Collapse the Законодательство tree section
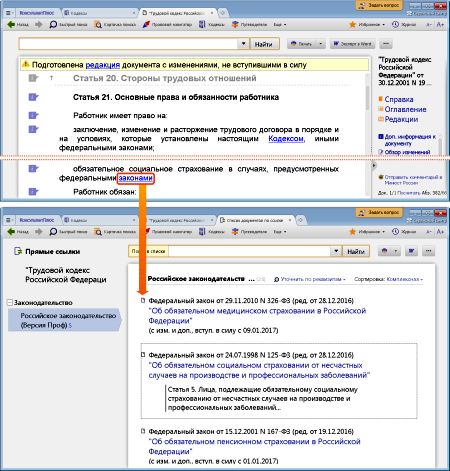The image size is (450, 471). tap(10, 303)
